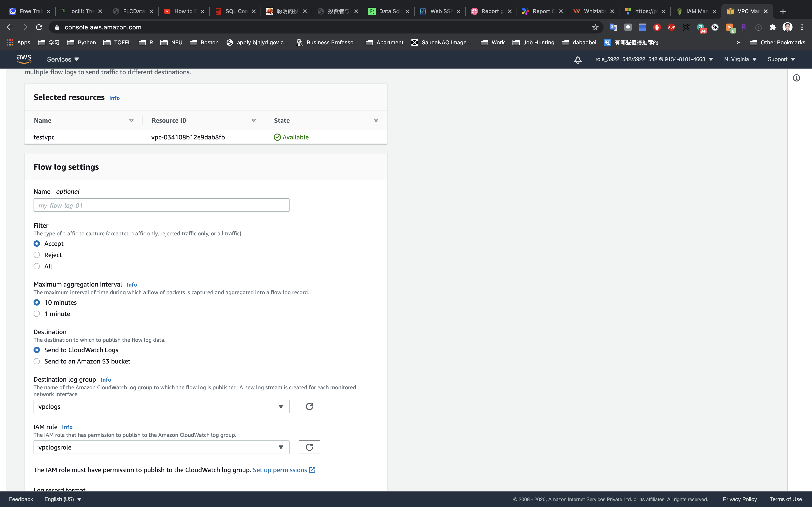This screenshot has height=507, width=812.
Task: Open the side info panel icon
Action: (x=796, y=78)
